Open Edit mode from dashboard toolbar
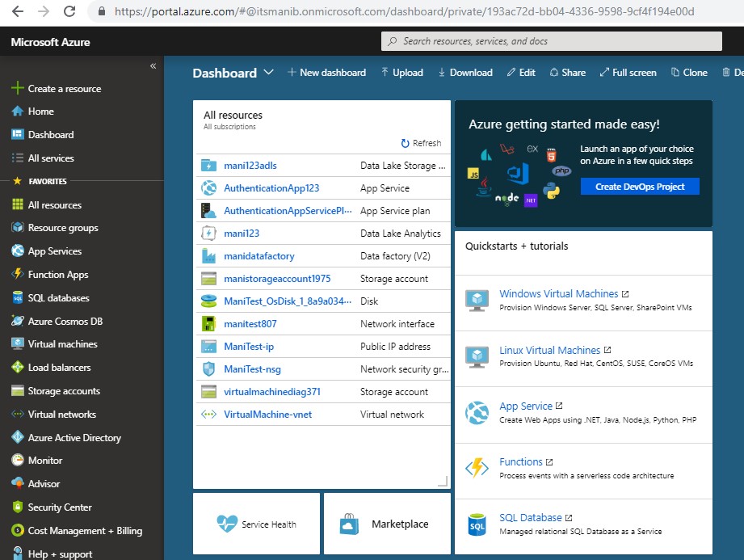Image resolution: width=744 pixels, height=560 pixels. coord(521,72)
